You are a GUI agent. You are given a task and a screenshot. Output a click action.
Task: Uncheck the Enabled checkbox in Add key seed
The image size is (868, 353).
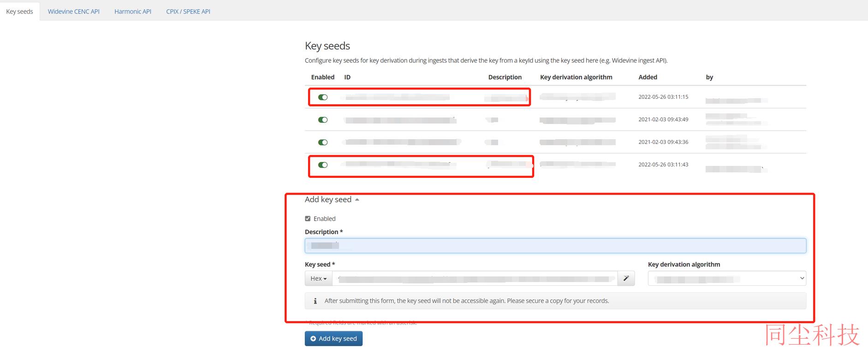[x=308, y=218]
